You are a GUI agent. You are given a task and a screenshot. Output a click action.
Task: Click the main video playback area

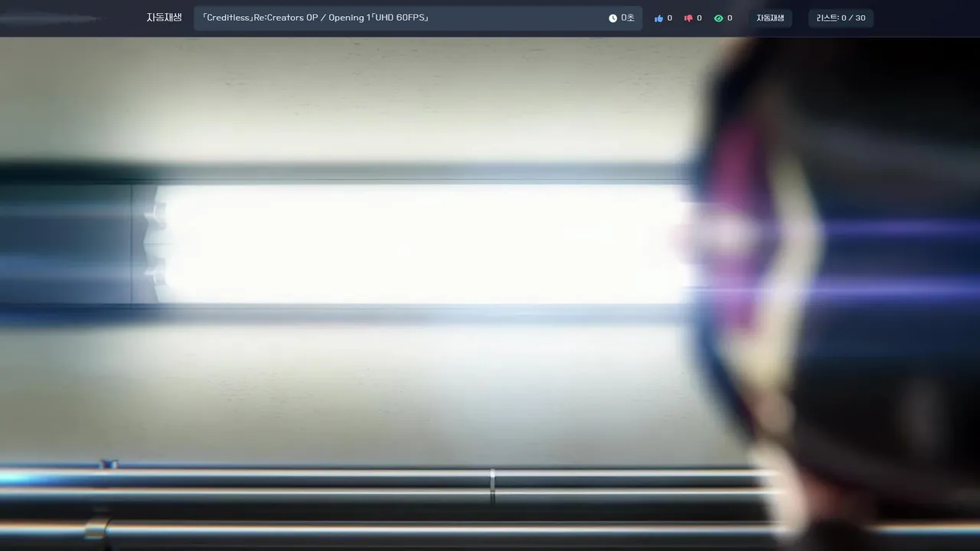pos(490,294)
